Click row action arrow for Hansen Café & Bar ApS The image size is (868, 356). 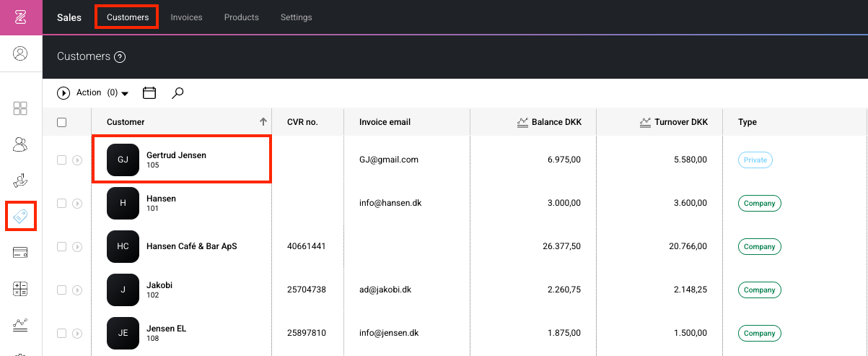(x=77, y=247)
